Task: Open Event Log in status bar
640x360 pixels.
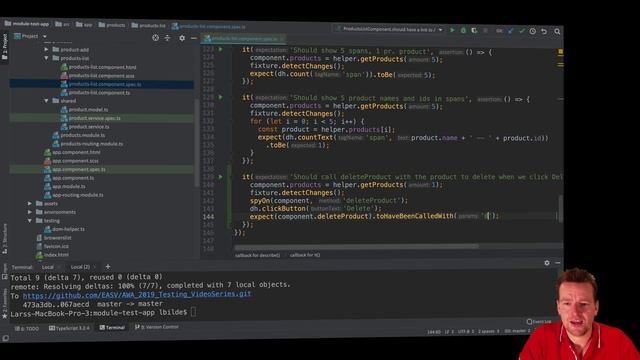Action: (x=540, y=322)
